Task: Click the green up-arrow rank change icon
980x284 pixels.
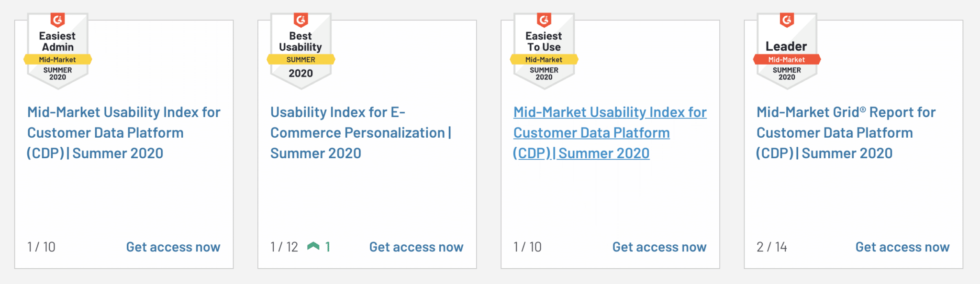Action: (x=313, y=247)
